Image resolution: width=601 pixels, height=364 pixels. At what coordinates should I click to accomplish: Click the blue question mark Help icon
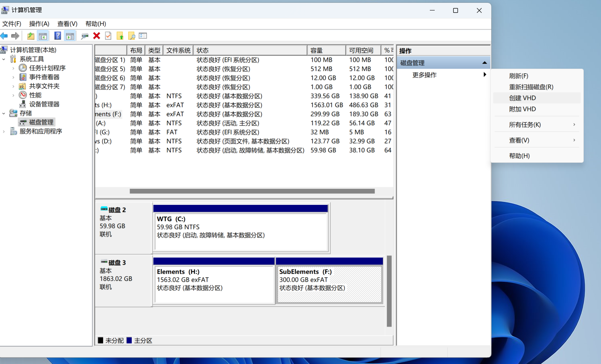pyautogui.click(x=58, y=36)
